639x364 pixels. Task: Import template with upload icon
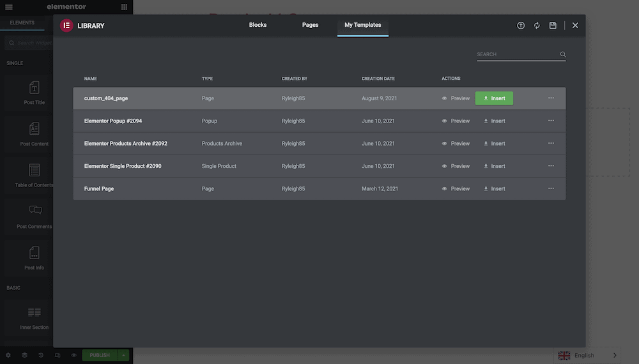pyautogui.click(x=521, y=26)
